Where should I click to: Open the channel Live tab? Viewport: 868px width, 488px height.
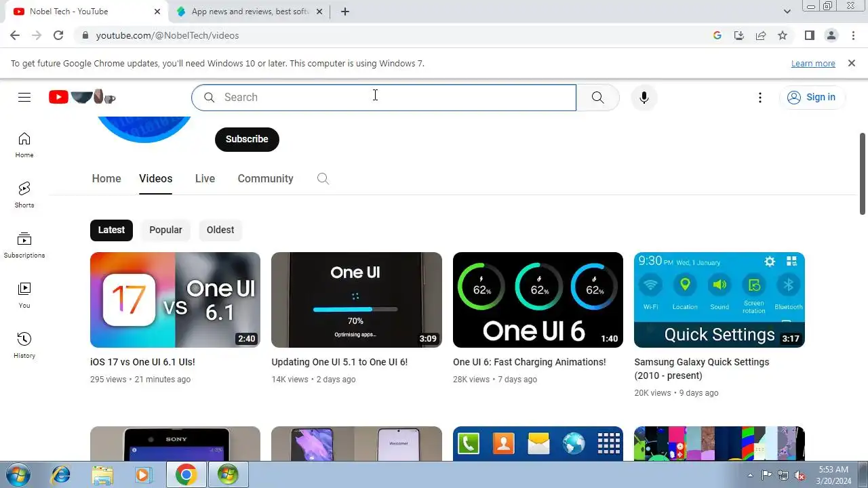(x=205, y=179)
